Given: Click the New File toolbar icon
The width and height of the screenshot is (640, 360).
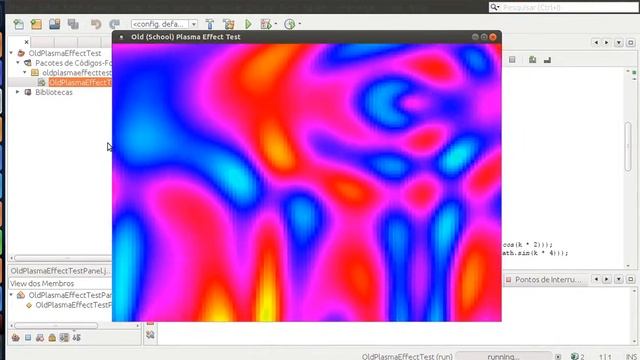Looking at the screenshot, I should 18,24.
